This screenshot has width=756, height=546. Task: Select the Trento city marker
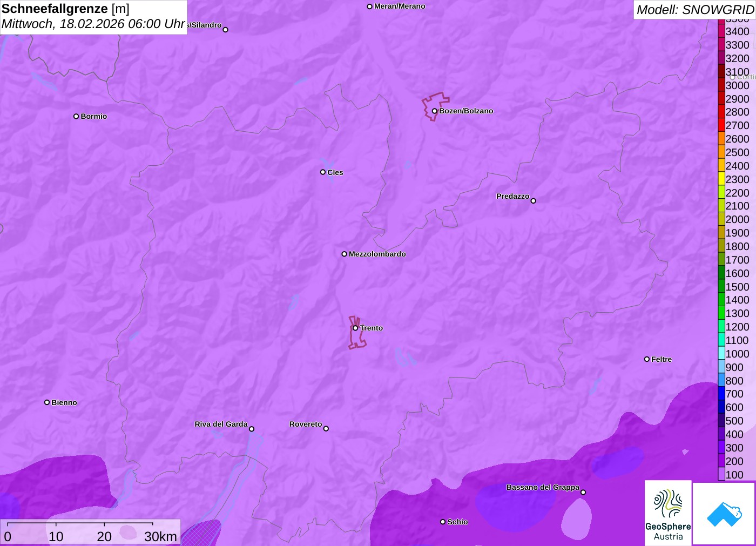355,328
